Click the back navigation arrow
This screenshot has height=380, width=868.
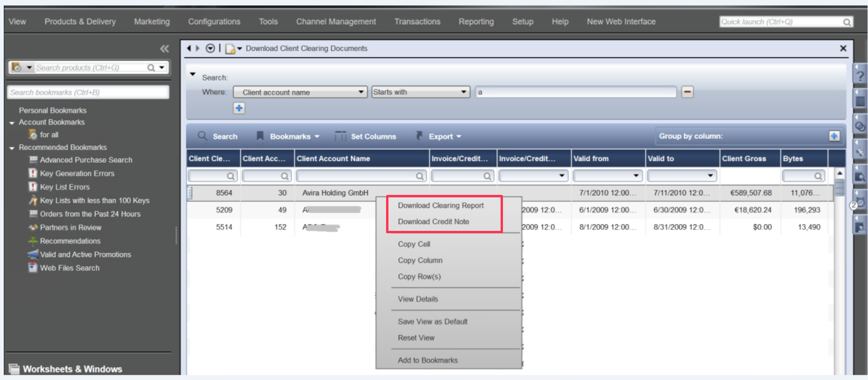point(189,48)
